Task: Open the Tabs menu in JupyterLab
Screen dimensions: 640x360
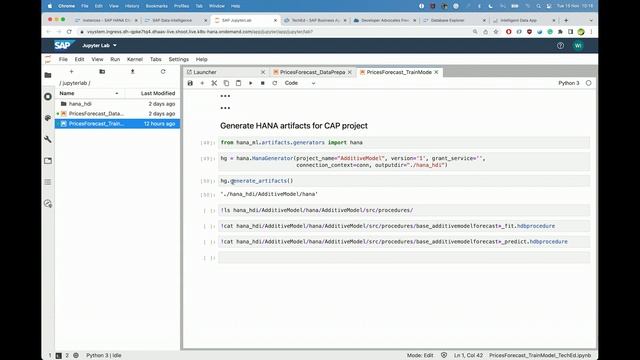Action: tap(156, 59)
